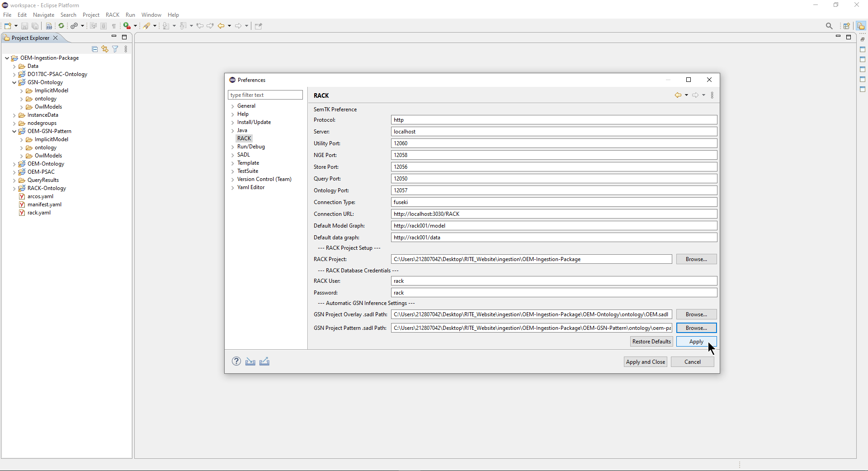Open the Preferences Back history dropdown arrow
This screenshot has width=868, height=471.
pyautogui.click(x=686, y=95)
